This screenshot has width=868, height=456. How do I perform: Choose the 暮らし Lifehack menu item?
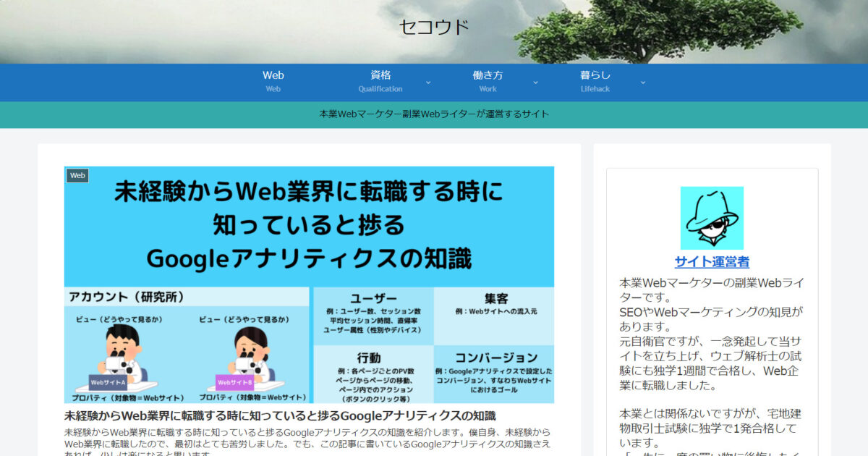pos(595,82)
